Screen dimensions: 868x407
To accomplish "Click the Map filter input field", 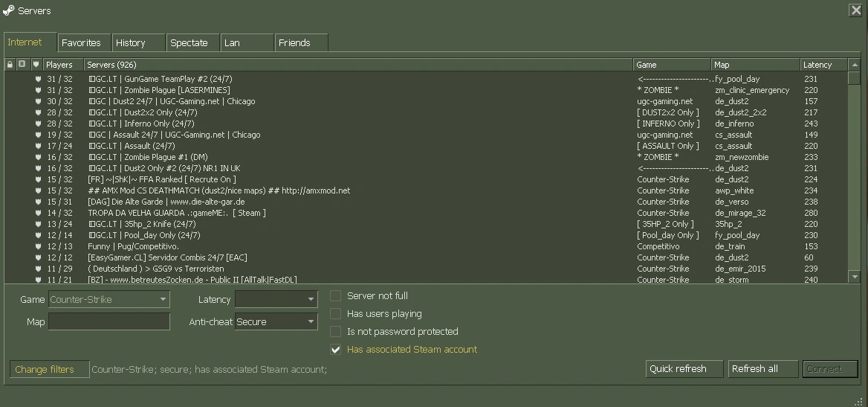I will pos(109,321).
